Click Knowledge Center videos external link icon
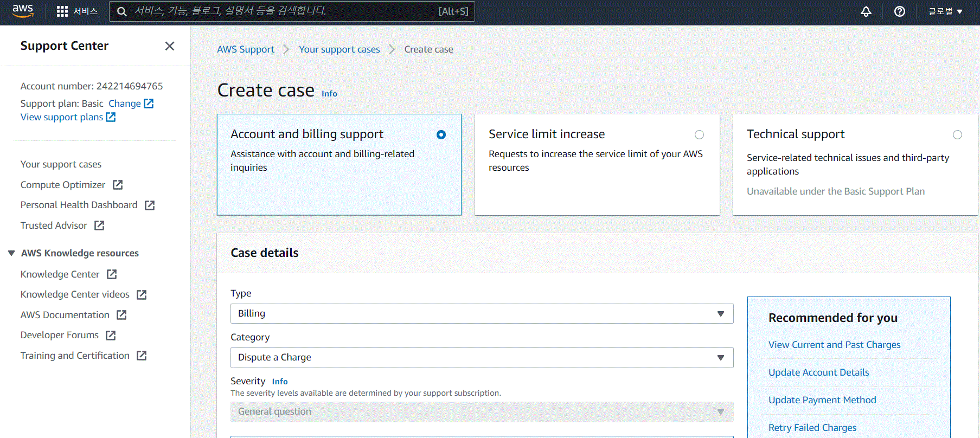980x438 pixels. pos(142,294)
